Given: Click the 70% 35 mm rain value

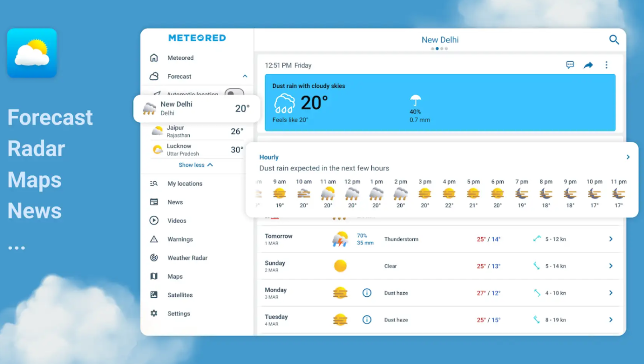Looking at the screenshot, I should (x=365, y=239).
